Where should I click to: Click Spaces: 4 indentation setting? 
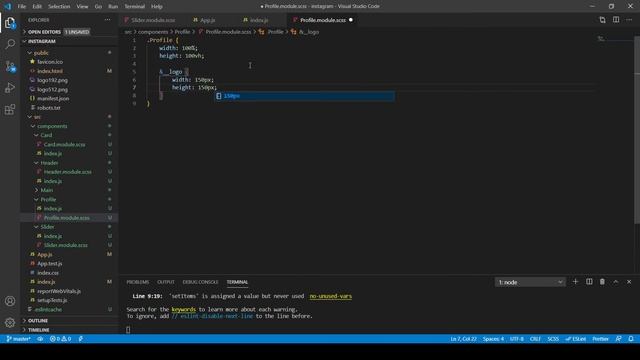click(493, 339)
